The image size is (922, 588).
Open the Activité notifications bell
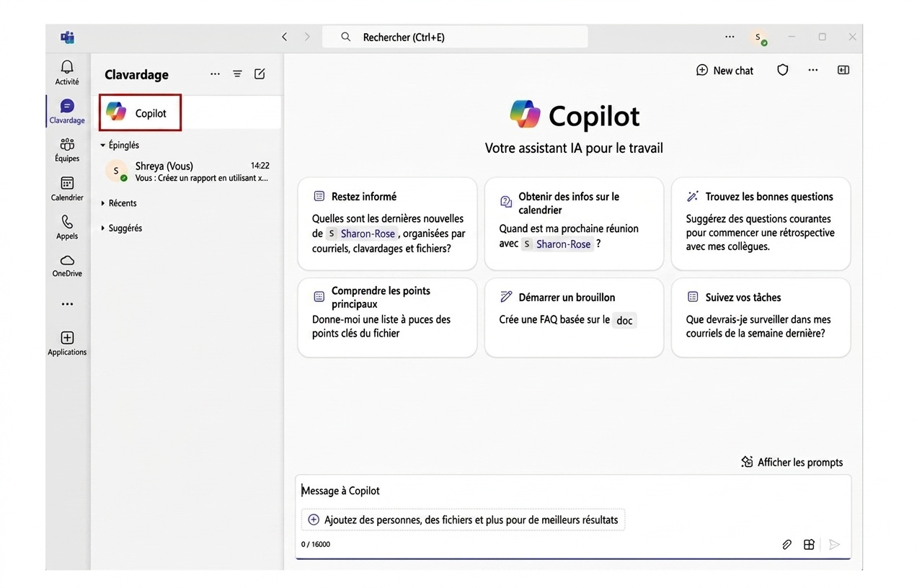point(67,72)
